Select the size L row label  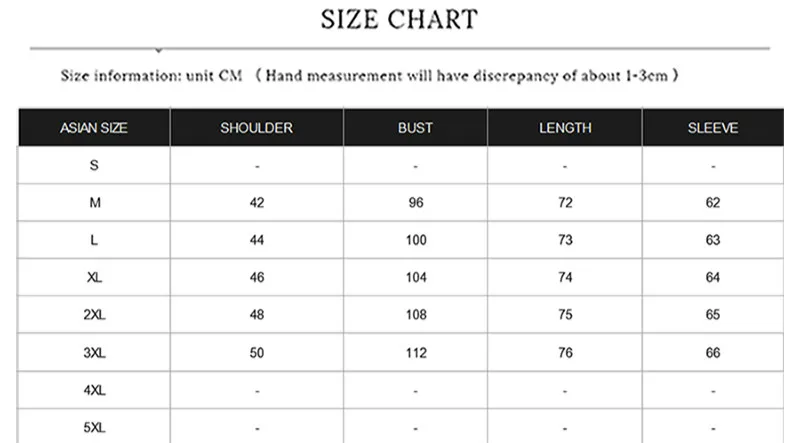tap(94, 240)
